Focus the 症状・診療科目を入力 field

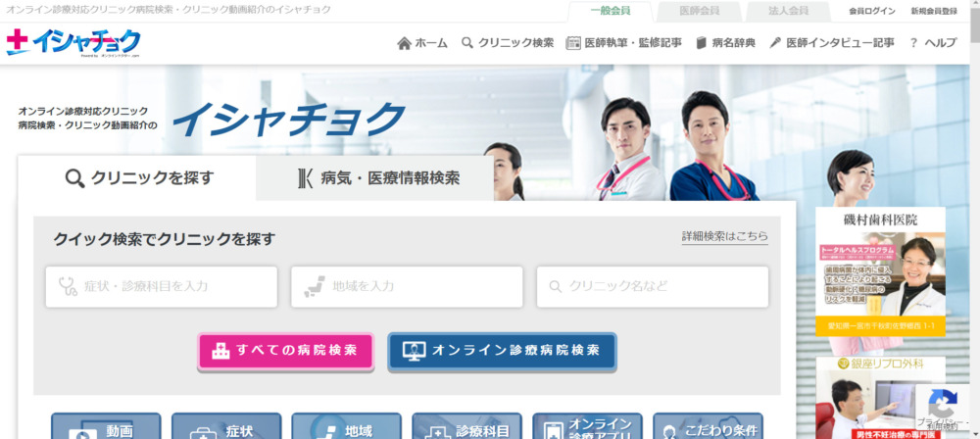pos(162,287)
